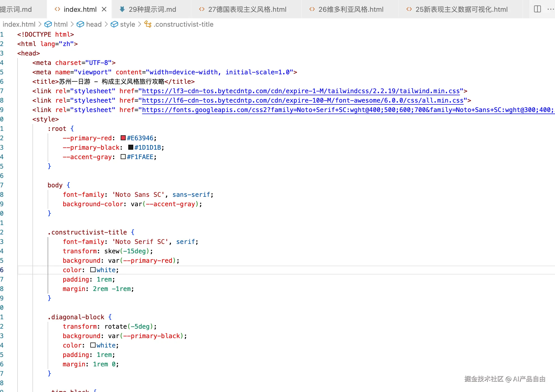
Task: Click the split editor icon
Action: click(x=537, y=9)
